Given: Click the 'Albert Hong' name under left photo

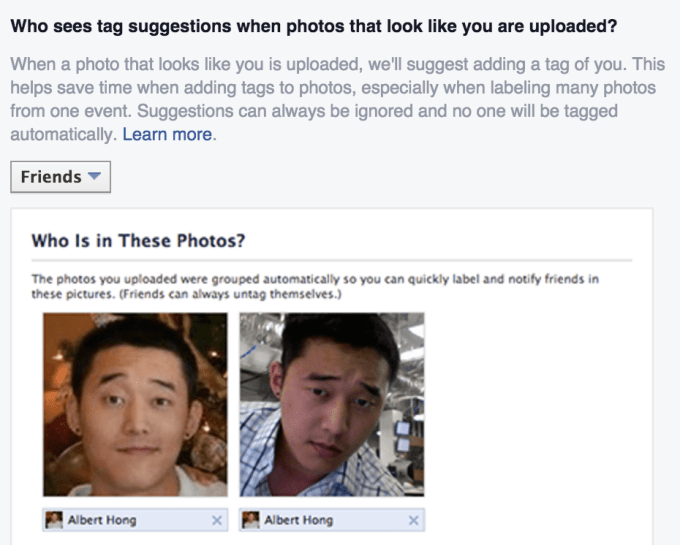Looking at the screenshot, I should pyautogui.click(x=100, y=520).
